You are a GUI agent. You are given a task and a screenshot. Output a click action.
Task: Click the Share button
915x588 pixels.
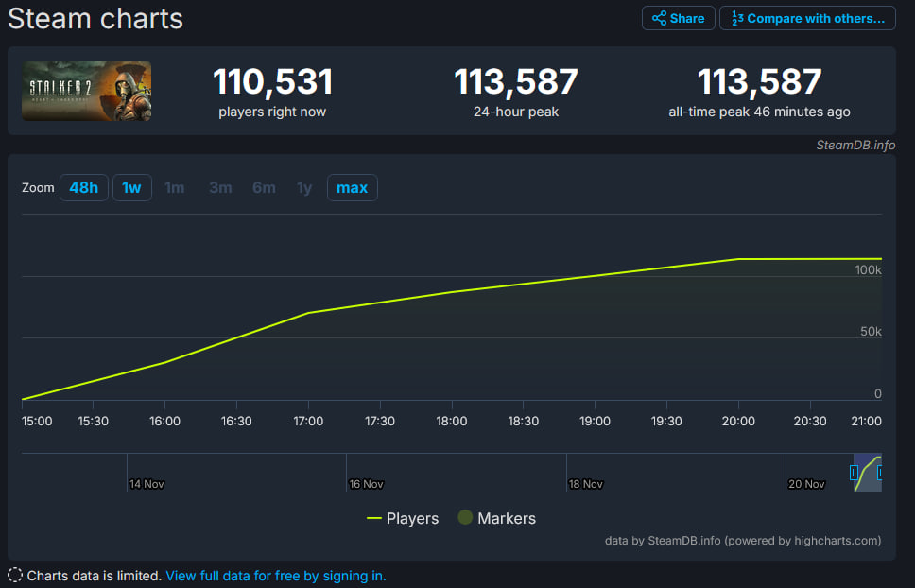[678, 18]
